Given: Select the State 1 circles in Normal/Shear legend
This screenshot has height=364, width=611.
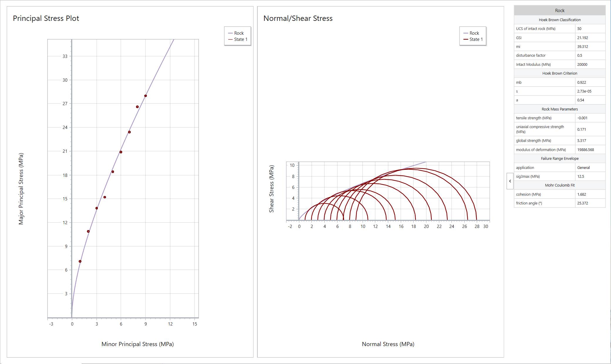Looking at the screenshot, I should point(473,39).
